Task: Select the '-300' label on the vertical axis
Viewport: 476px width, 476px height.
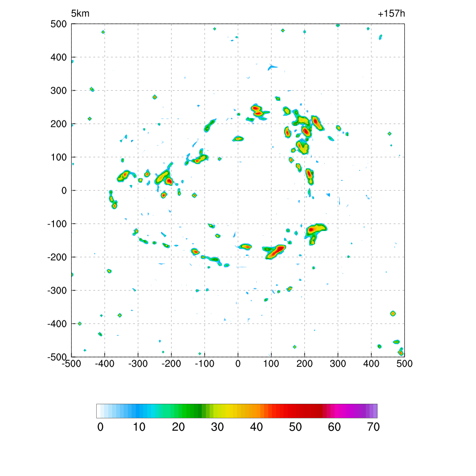Action: pyautogui.click(x=57, y=291)
